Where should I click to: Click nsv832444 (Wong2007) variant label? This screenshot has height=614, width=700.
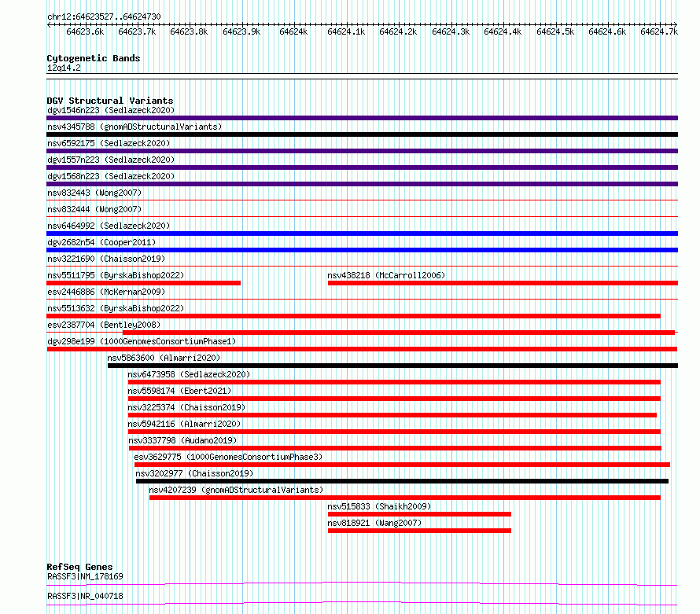click(94, 209)
